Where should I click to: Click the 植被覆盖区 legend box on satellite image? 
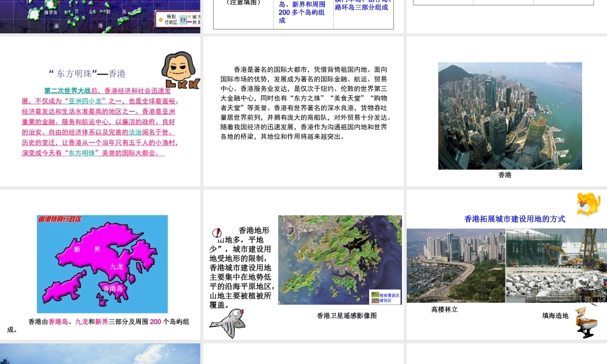[385, 297]
